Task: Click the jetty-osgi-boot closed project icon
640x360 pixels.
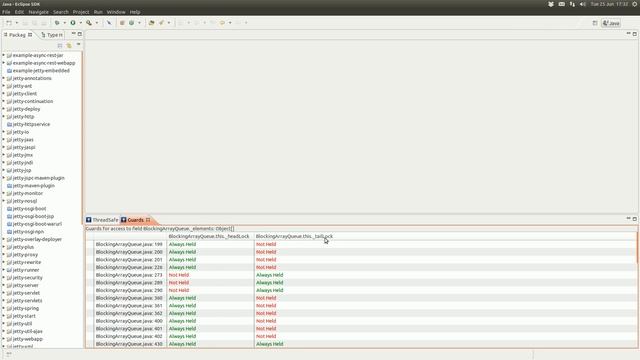Action: coord(9,209)
